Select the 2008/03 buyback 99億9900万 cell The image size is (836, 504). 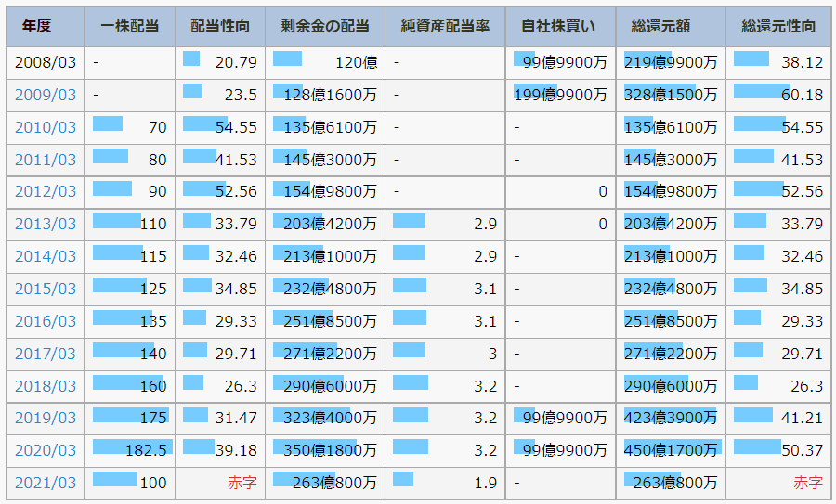[560, 63]
